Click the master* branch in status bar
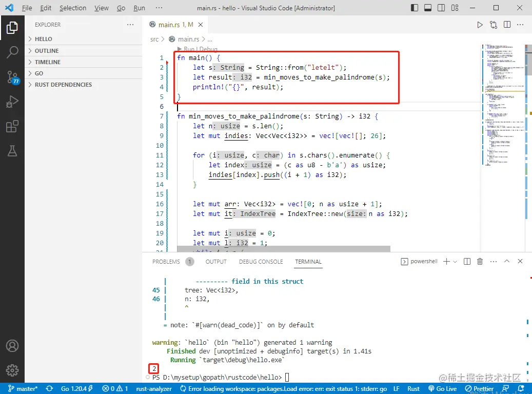532x394 pixels. (x=23, y=388)
